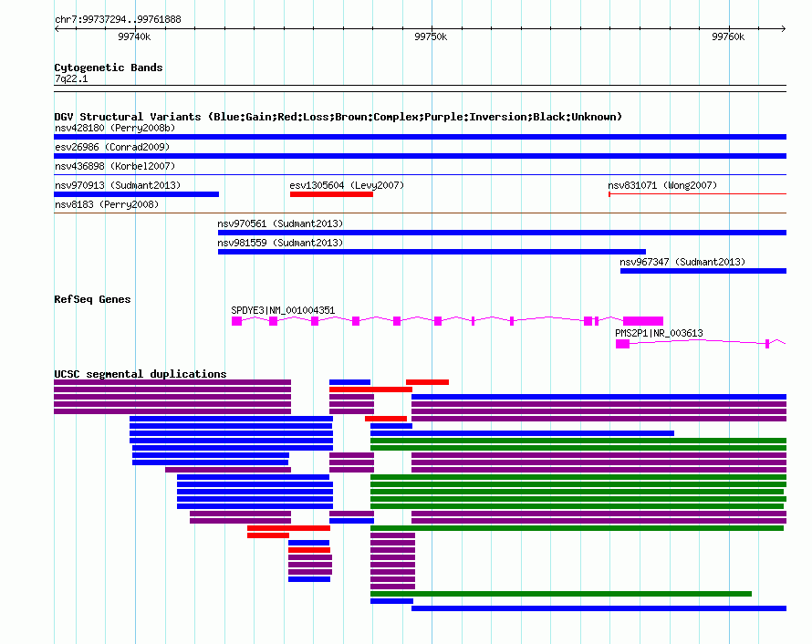Select the nsv970561 (Sudmant2013) label
812x644 pixels.
[280, 223]
